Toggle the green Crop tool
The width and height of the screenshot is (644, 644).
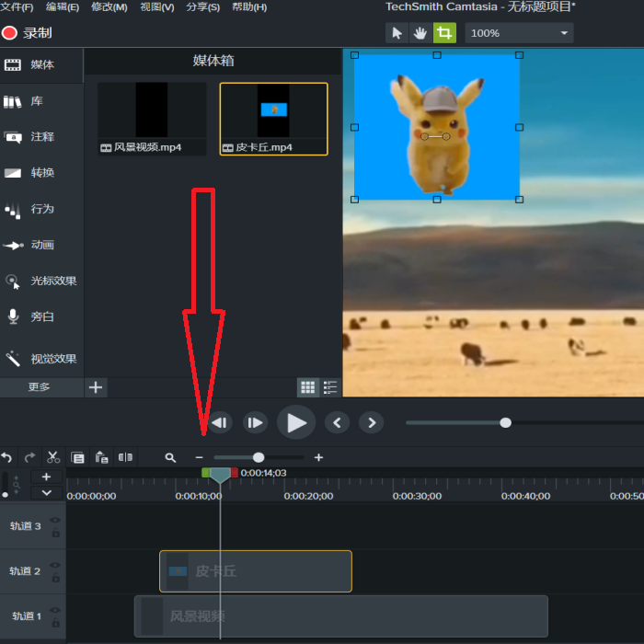[x=444, y=33]
